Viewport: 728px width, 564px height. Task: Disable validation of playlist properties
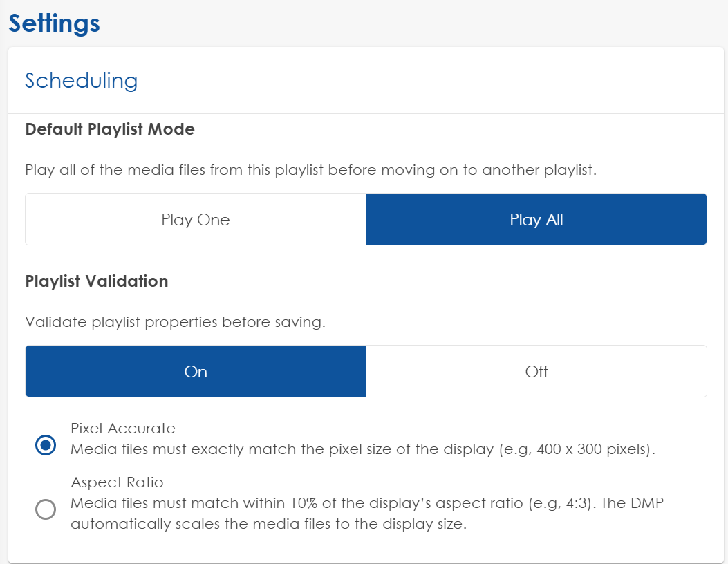[x=536, y=371]
